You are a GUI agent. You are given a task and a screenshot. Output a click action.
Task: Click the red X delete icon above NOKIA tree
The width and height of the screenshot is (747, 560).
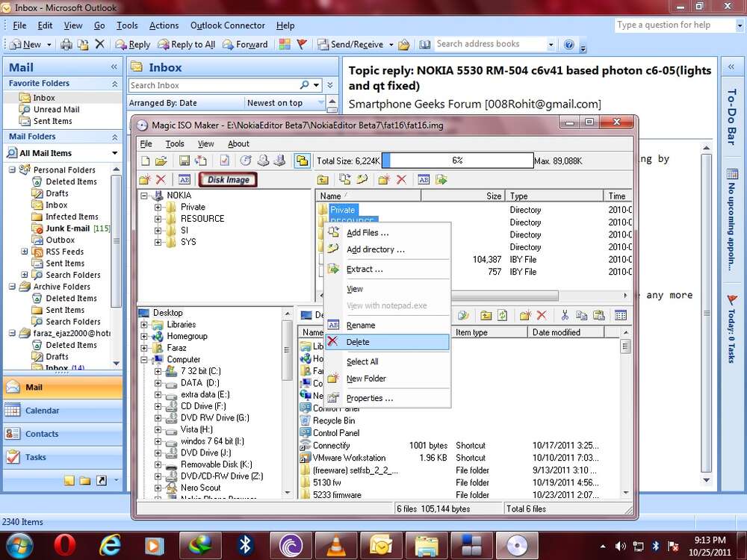[x=161, y=179]
